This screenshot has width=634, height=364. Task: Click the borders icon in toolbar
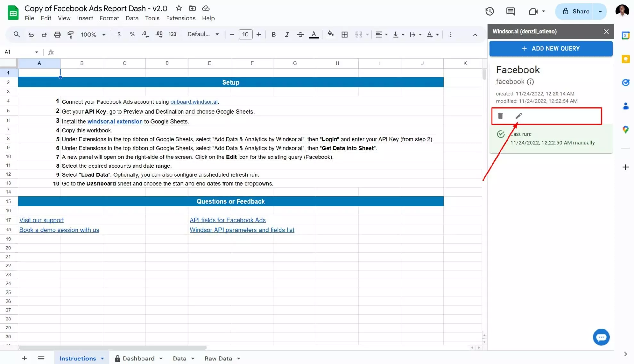click(345, 35)
